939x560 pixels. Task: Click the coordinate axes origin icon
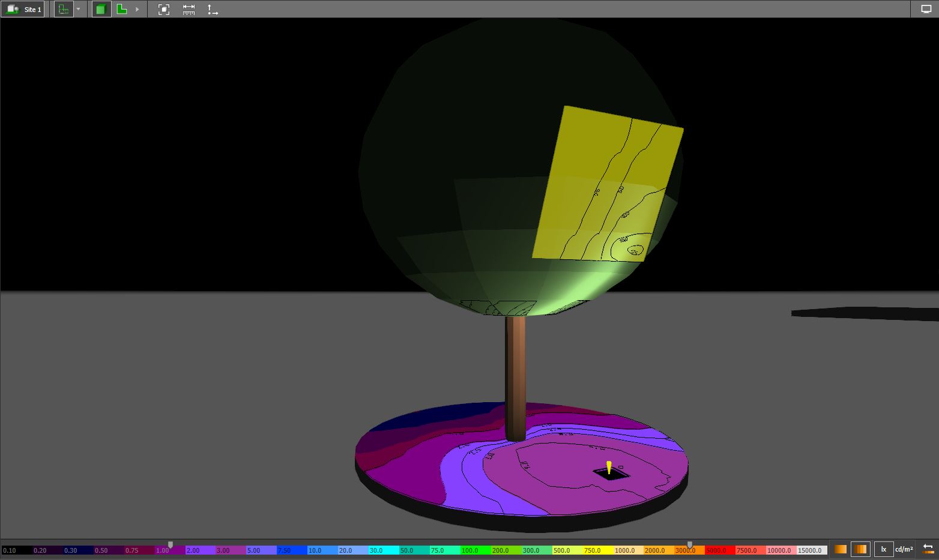click(213, 10)
